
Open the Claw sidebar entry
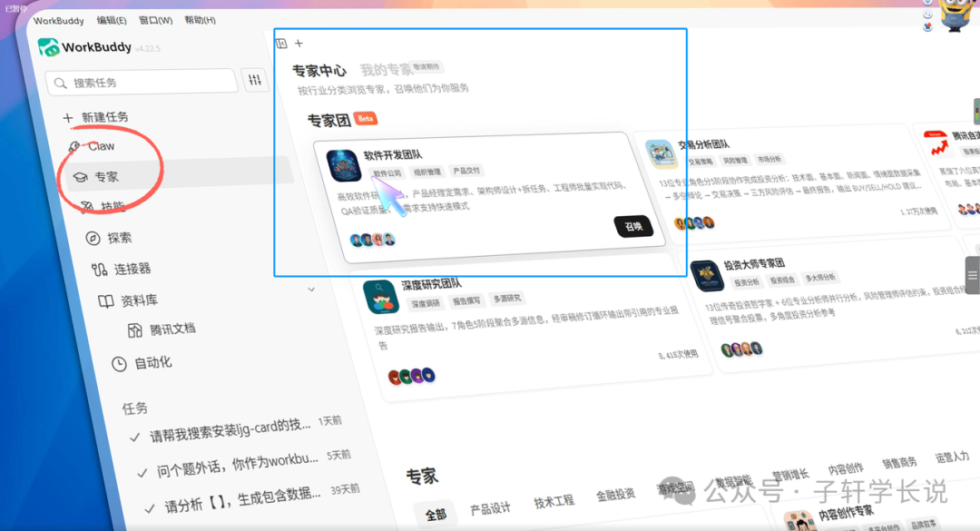tap(101, 146)
